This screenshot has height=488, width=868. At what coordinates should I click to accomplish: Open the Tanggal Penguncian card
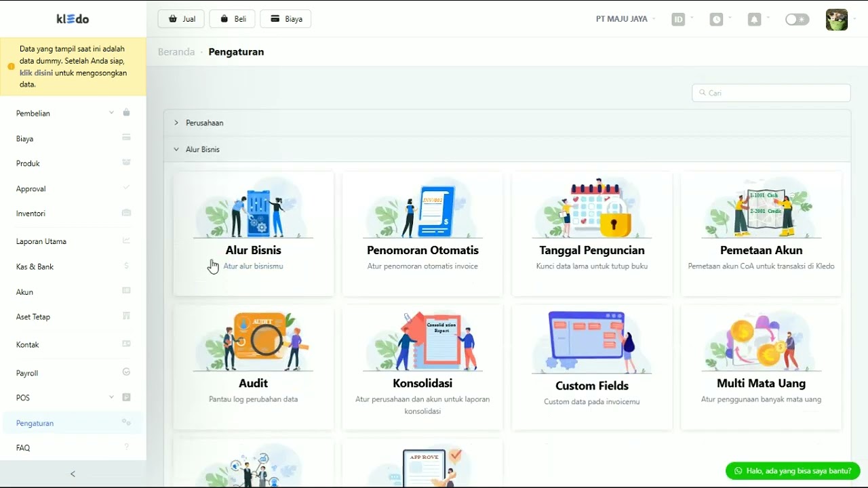tap(592, 234)
